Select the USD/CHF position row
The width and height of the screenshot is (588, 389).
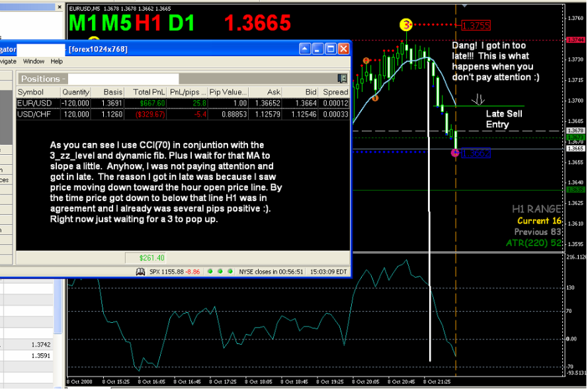point(183,114)
